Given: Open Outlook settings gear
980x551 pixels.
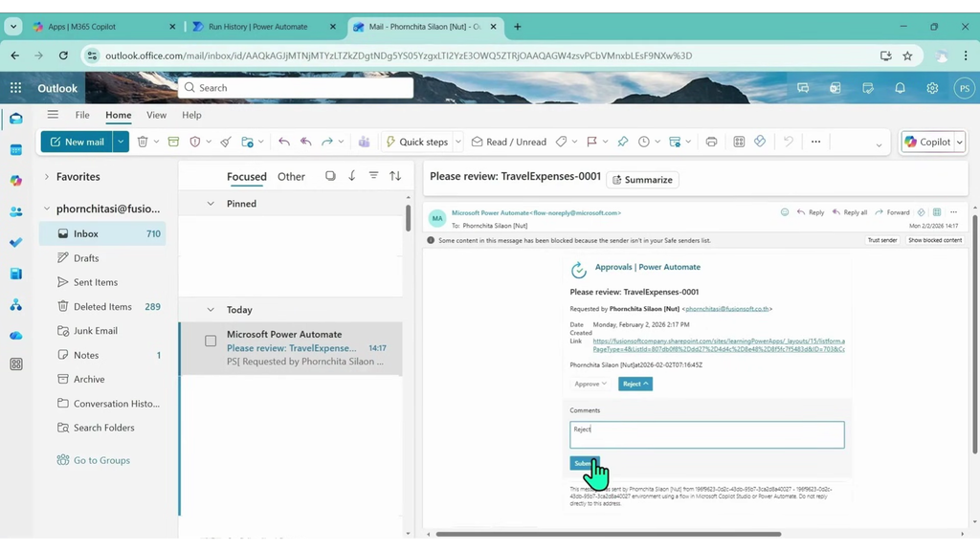Looking at the screenshot, I should click(932, 88).
